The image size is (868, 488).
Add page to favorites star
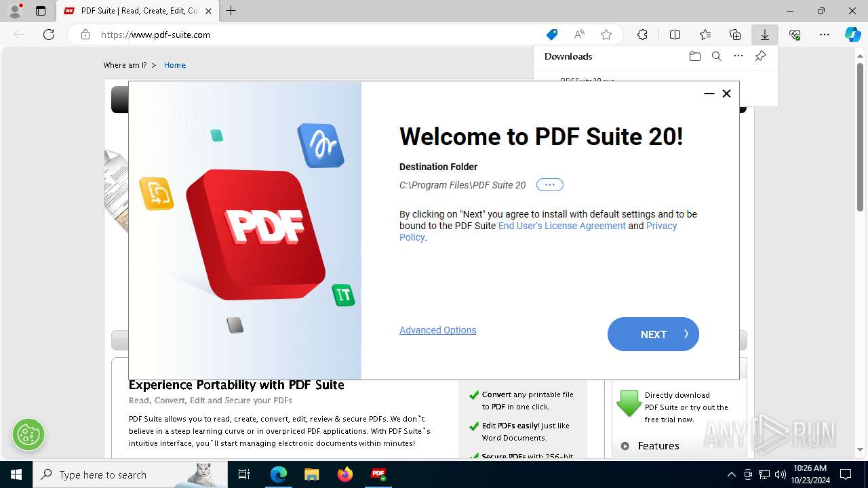(x=606, y=35)
